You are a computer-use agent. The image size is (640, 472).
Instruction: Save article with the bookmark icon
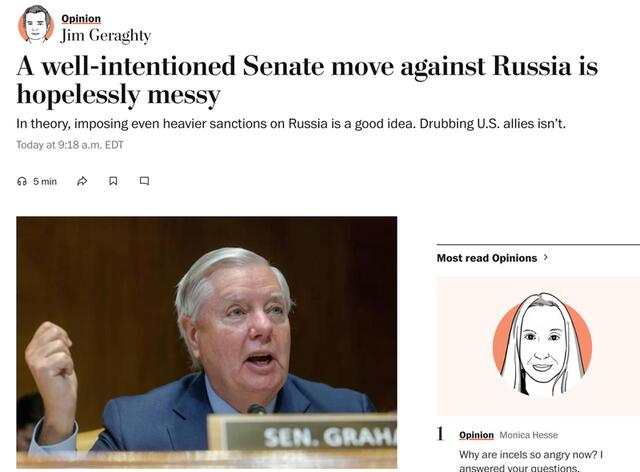pos(113,181)
